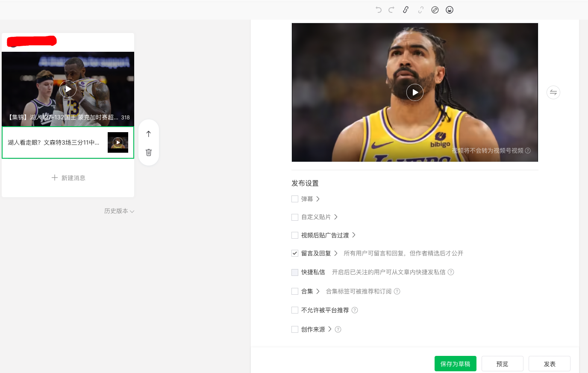Insert a mini program via the toolbar icon
The height and width of the screenshot is (373, 588).
[x=435, y=10]
